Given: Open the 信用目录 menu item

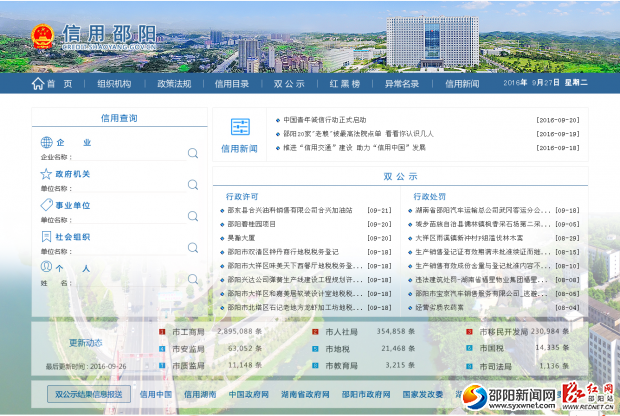Looking at the screenshot, I should tap(232, 84).
